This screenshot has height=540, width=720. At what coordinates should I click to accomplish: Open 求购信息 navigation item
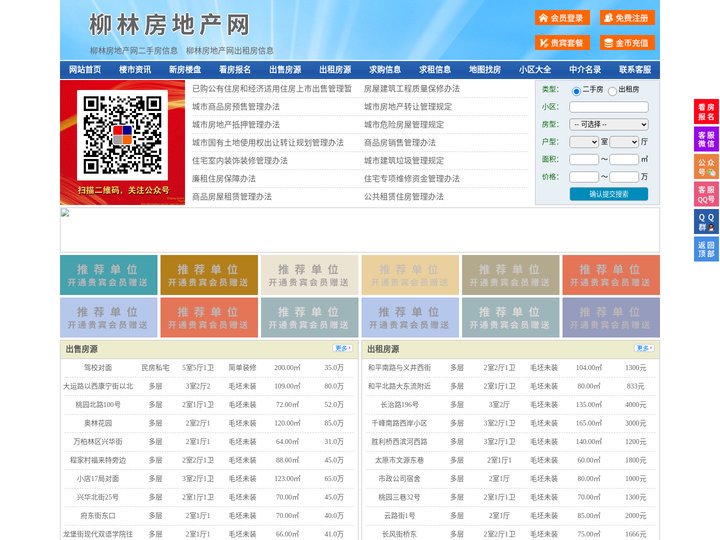(385, 70)
